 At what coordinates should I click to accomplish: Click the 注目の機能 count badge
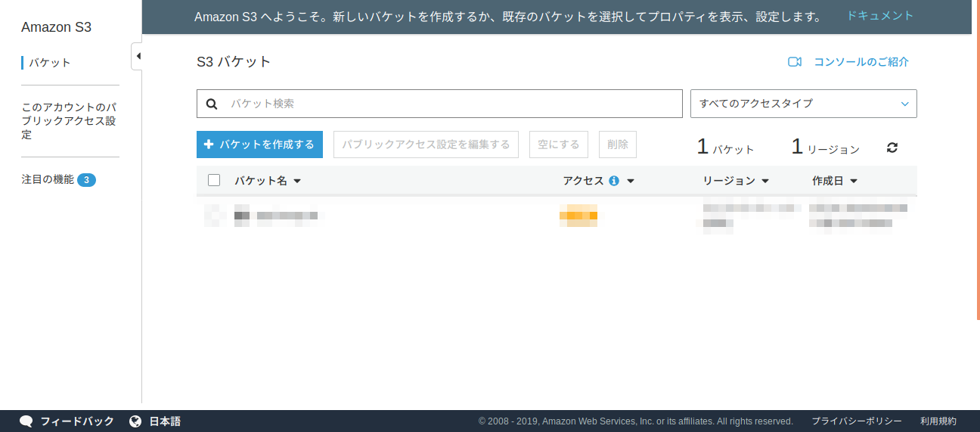point(86,180)
